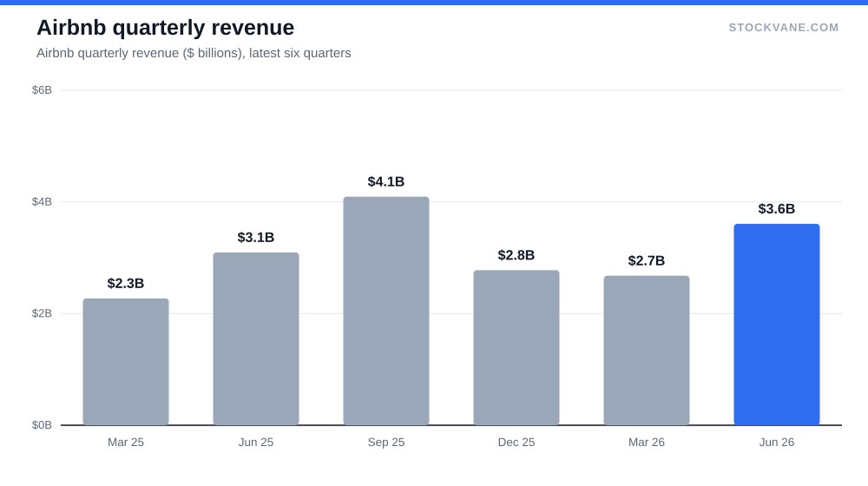Click the 'Jun 26' x-axis label
Image resolution: width=868 pixels, height=486 pixels.
pyautogui.click(x=777, y=443)
